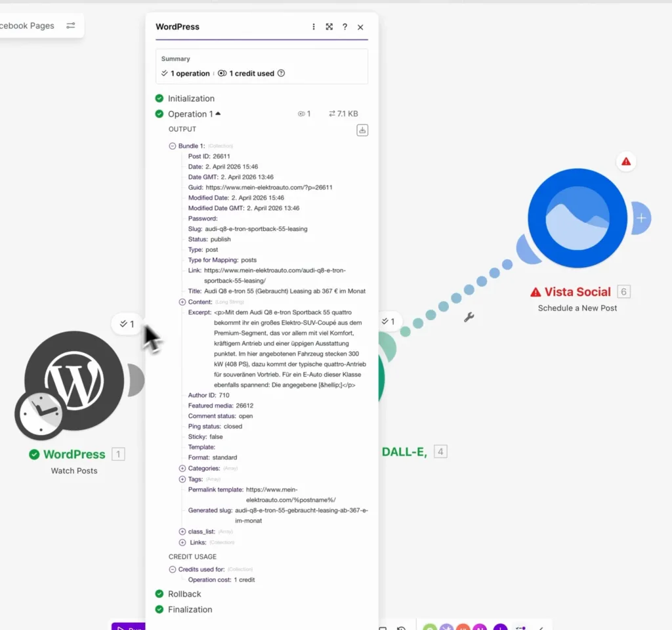Click the Link URL value
Screen dimensions: 672x630
(275, 276)
